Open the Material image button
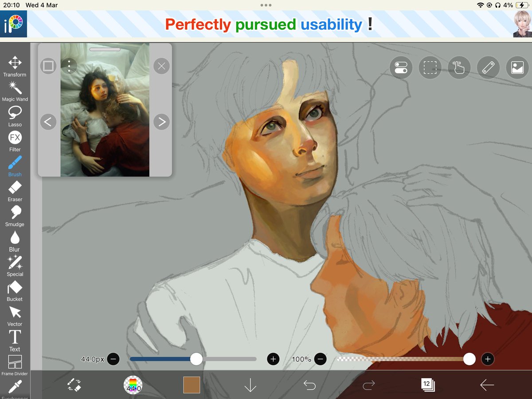The height and width of the screenshot is (399, 532). [x=517, y=67]
